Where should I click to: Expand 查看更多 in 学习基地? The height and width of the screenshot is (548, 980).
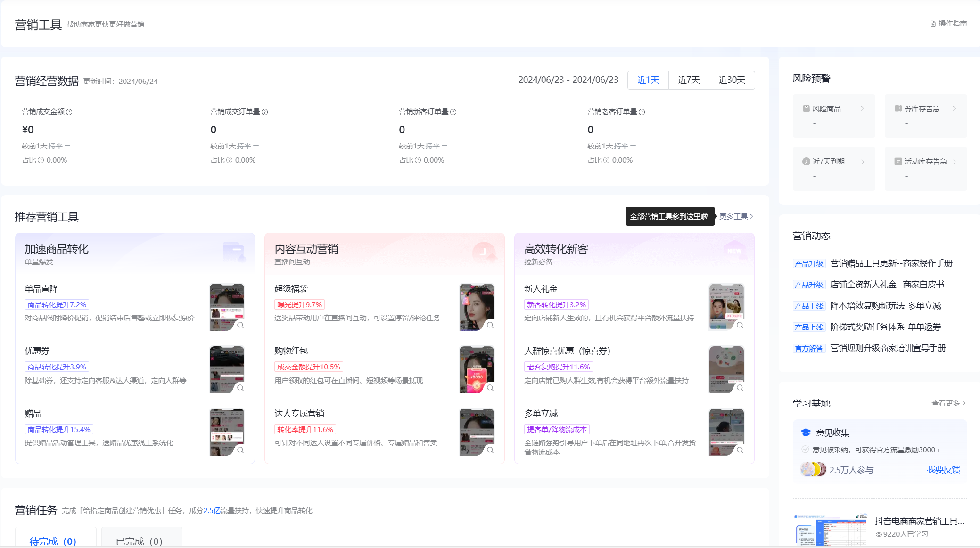[948, 403]
